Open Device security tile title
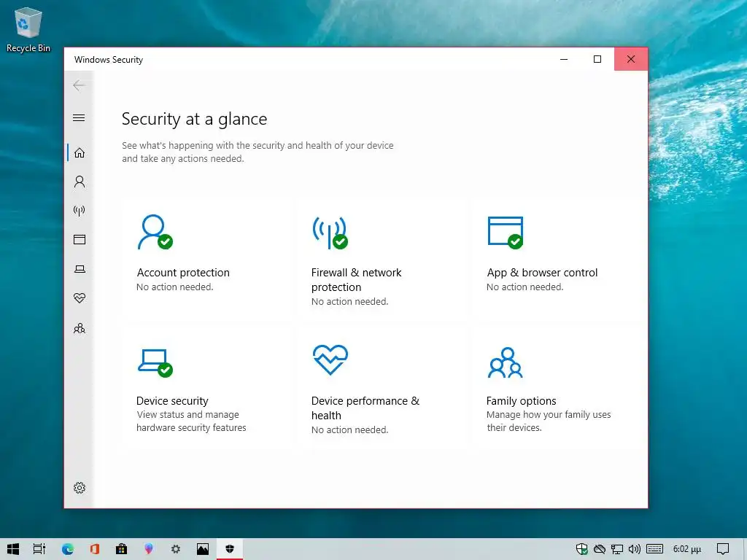The image size is (747, 560). pos(172,401)
